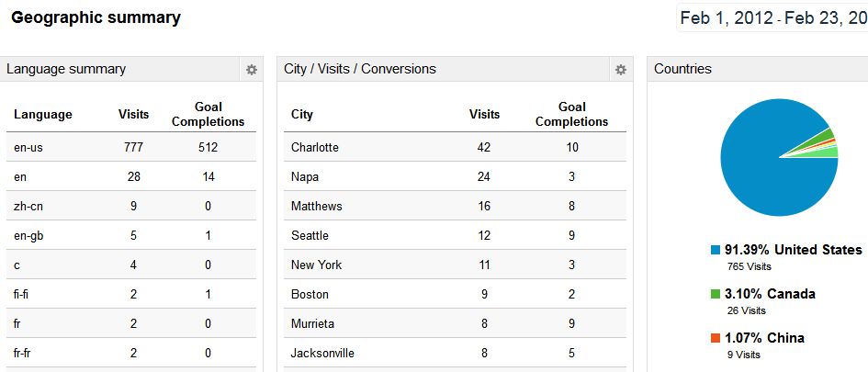This screenshot has height=372, width=868.
Task: Select the Murrieta city row
Action: [x=455, y=323]
